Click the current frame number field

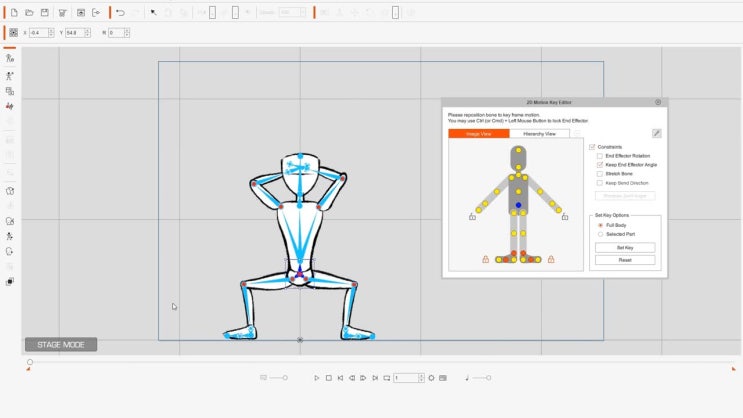coord(406,378)
